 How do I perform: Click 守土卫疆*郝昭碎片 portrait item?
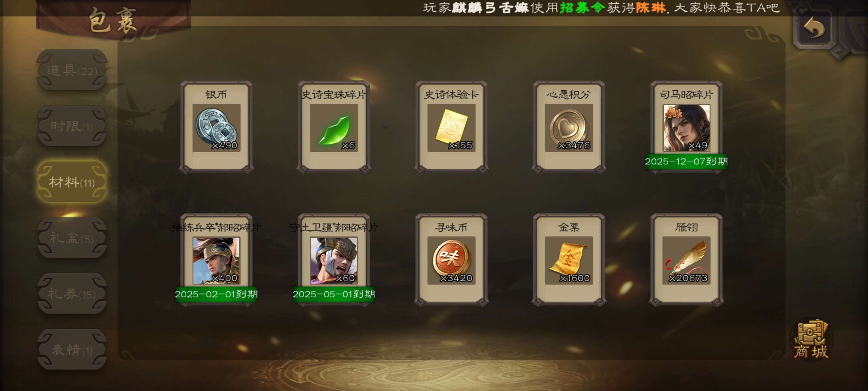[x=334, y=260]
